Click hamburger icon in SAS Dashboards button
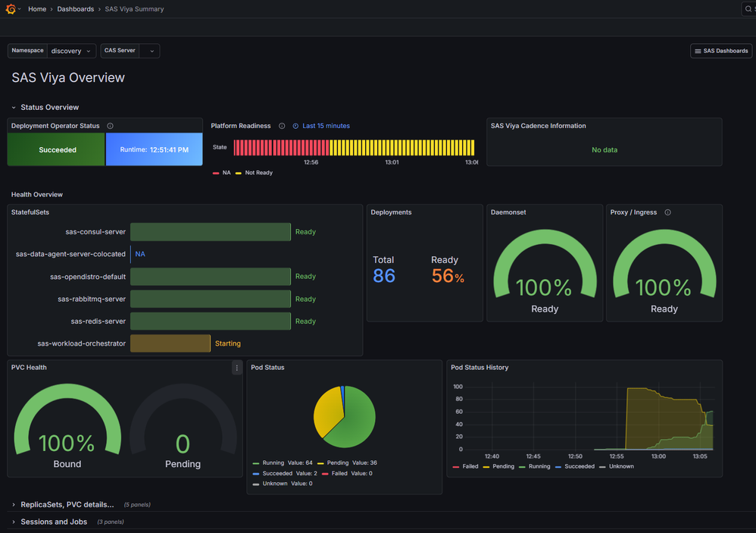 point(698,51)
